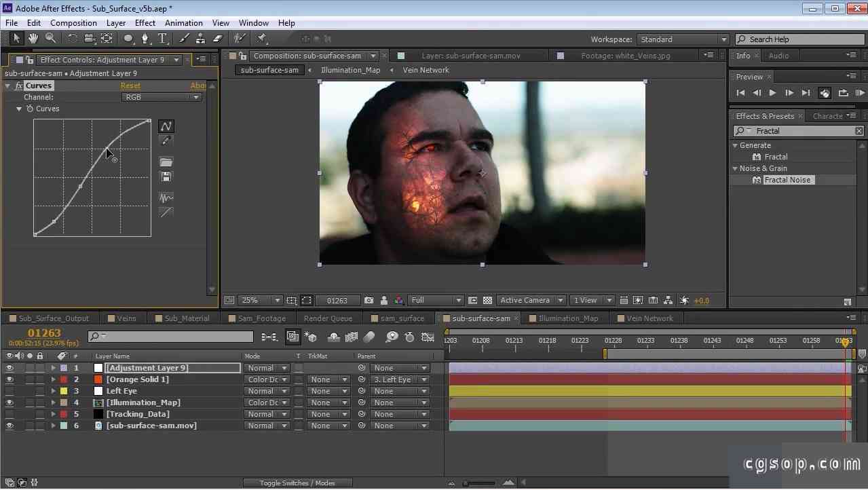
Task: Open the Workspace Standard dropdown
Action: pyautogui.click(x=683, y=39)
